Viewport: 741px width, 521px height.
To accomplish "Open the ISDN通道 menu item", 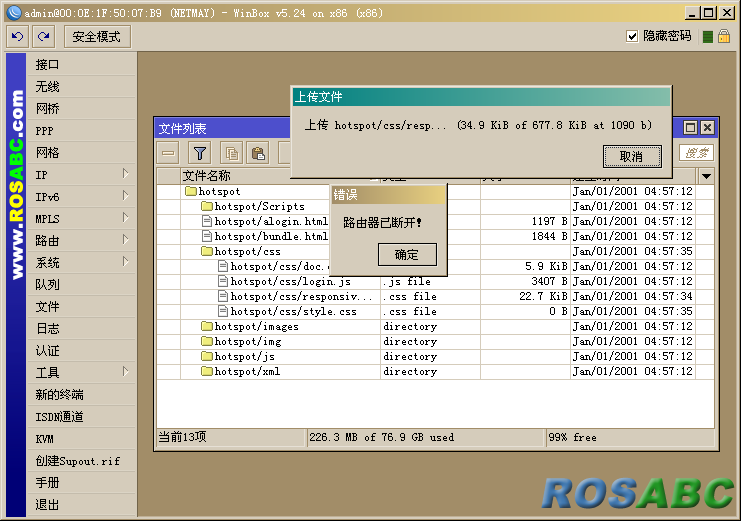I will pos(81,417).
